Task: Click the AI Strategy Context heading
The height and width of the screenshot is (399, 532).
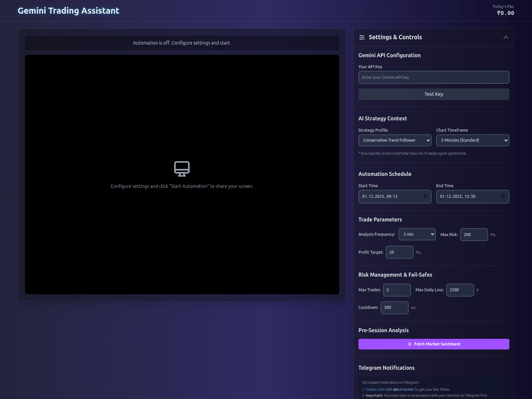Action: click(383, 118)
